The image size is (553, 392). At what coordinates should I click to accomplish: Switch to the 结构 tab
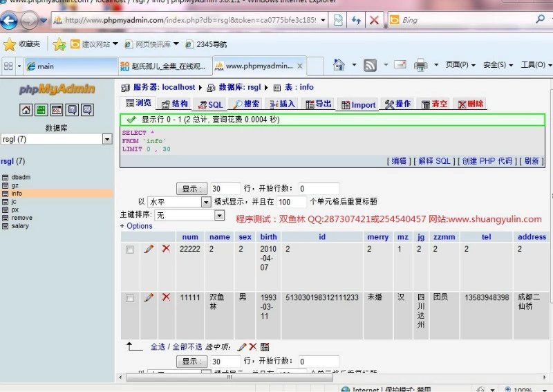tap(175, 104)
